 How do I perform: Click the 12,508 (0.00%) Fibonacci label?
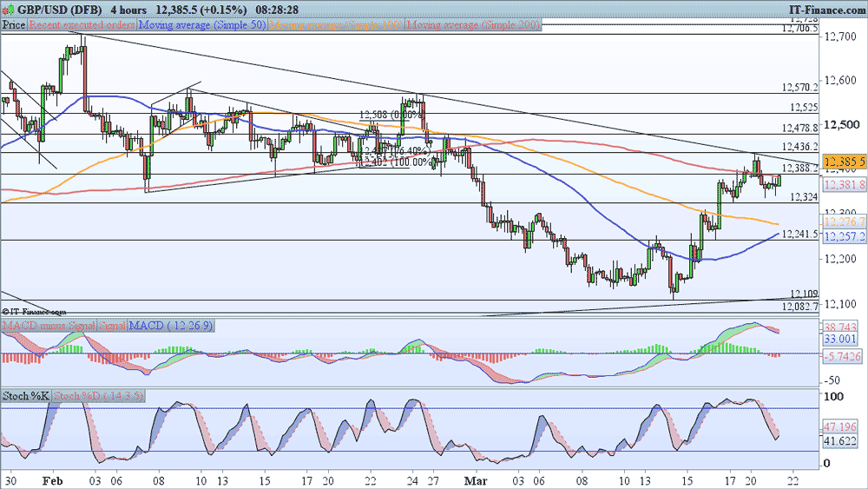coord(391,116)
